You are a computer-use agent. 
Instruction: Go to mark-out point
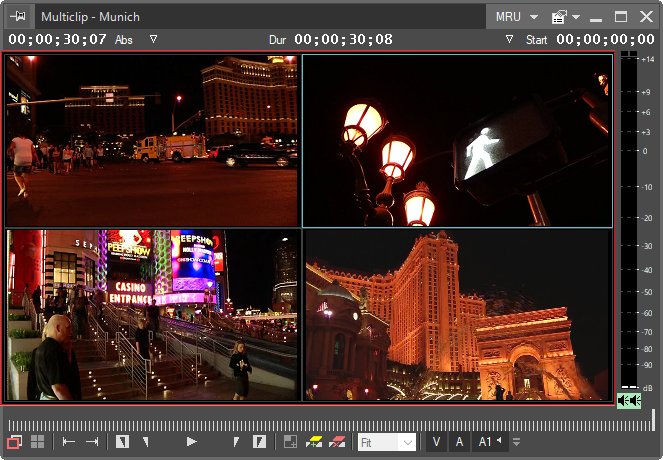pyautogui.click(x=92, y=442)
